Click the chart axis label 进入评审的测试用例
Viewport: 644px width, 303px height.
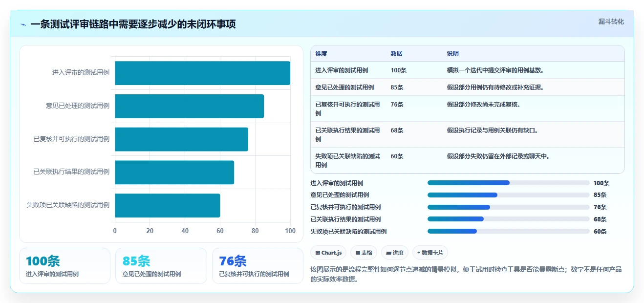point(81,73)
